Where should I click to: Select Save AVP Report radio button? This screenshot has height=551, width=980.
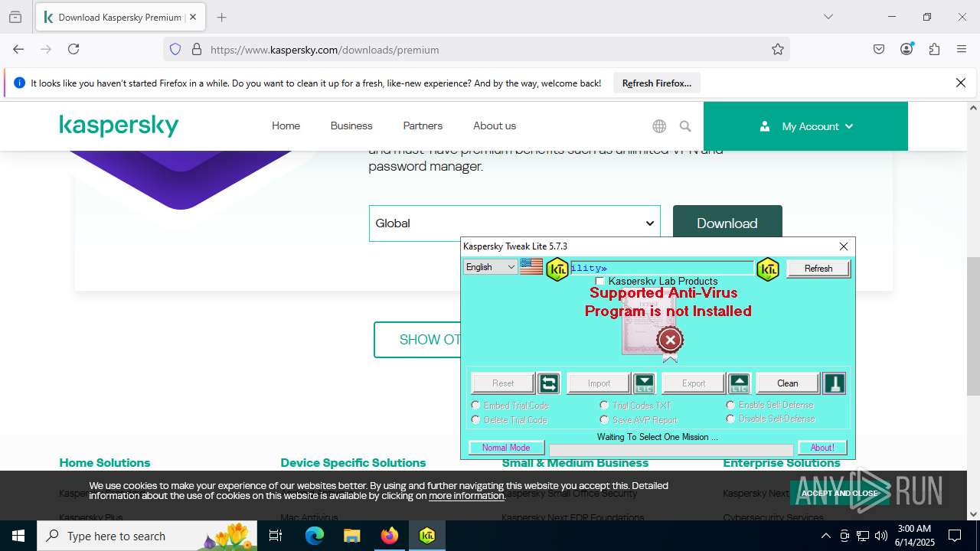tap(604, 419)
